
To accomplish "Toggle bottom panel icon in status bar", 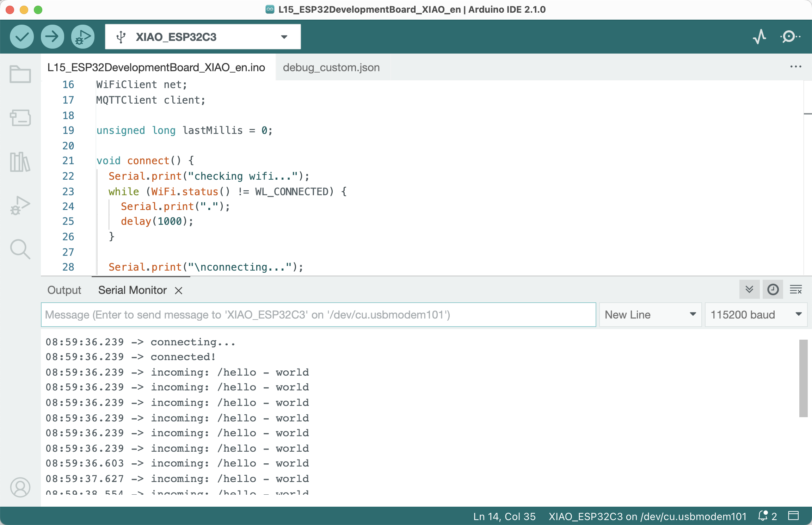I will tap(794, 516).
